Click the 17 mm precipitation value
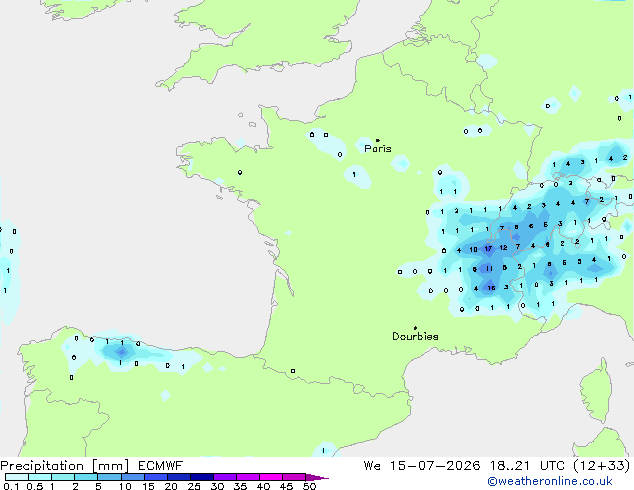 coord(488,249)
